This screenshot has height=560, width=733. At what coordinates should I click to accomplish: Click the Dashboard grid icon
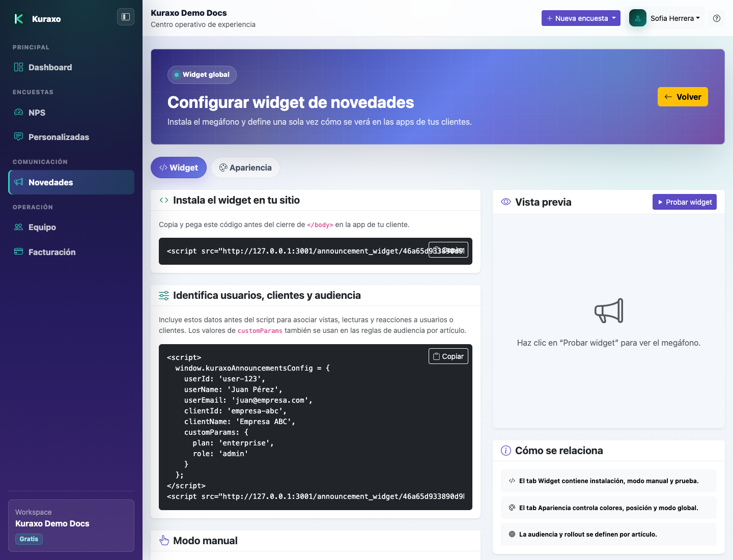pos(19,67)
